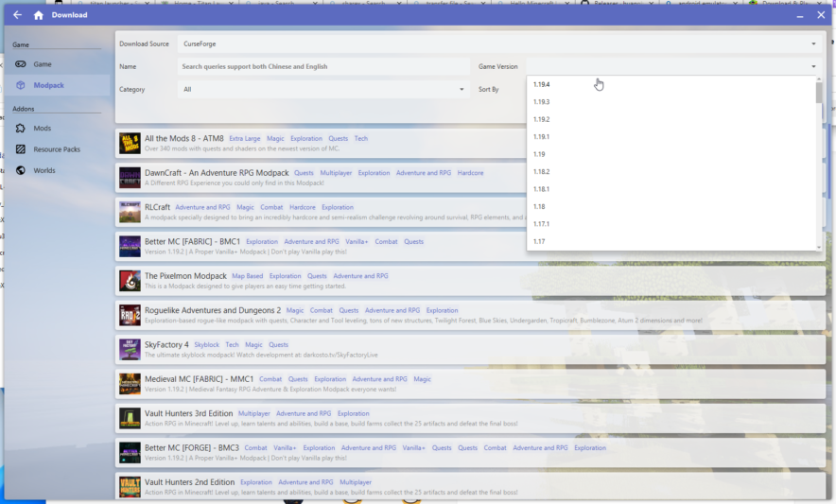
Task: Click the SkyFactory 4 modpack icon
Action: coord(130,349)
